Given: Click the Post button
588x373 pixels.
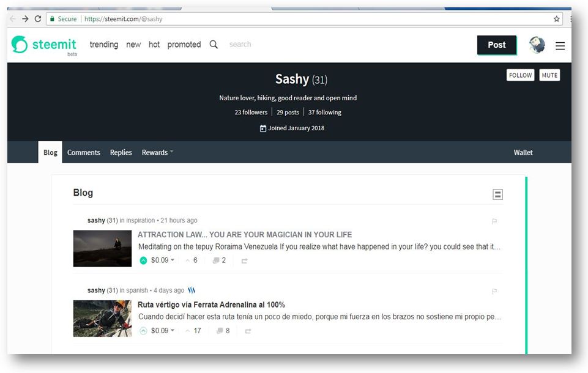Looking at the screenshot, I should click(x=497, y=45).
